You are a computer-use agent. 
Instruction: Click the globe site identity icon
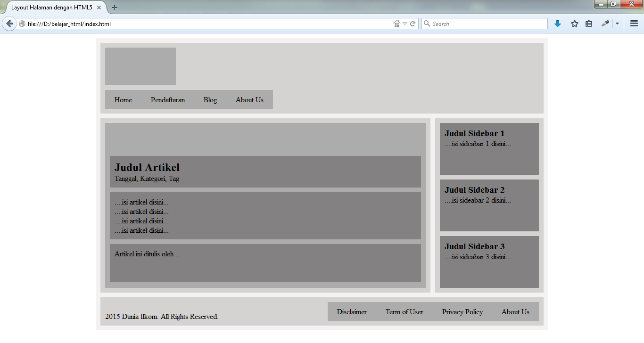pos(22,24)
